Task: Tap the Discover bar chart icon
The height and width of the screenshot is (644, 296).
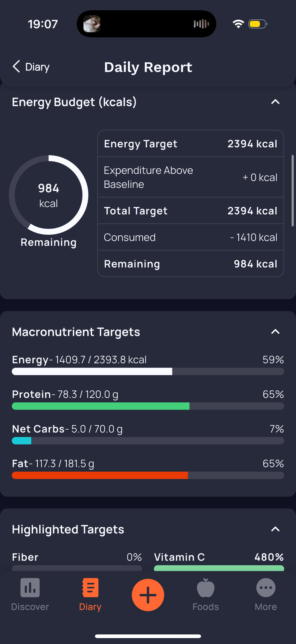Action: click(30, 588)
